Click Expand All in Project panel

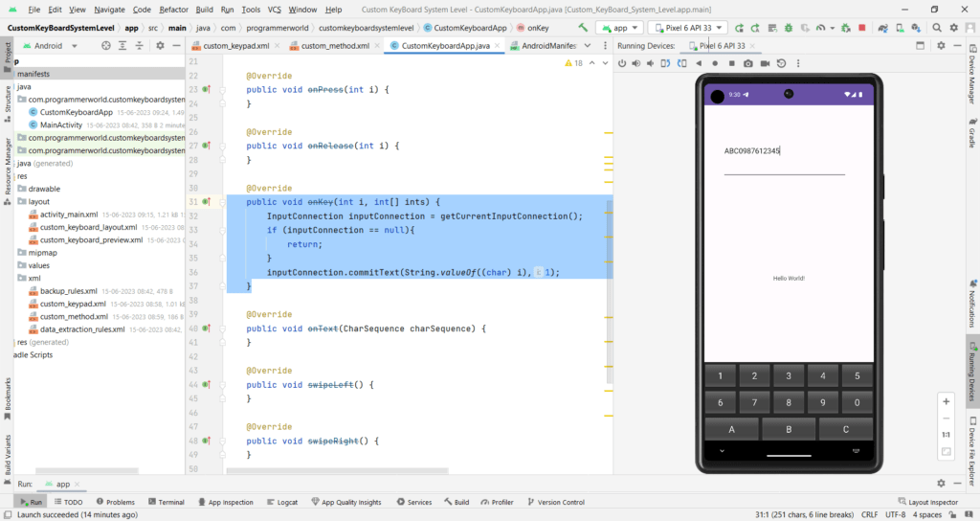122,46
